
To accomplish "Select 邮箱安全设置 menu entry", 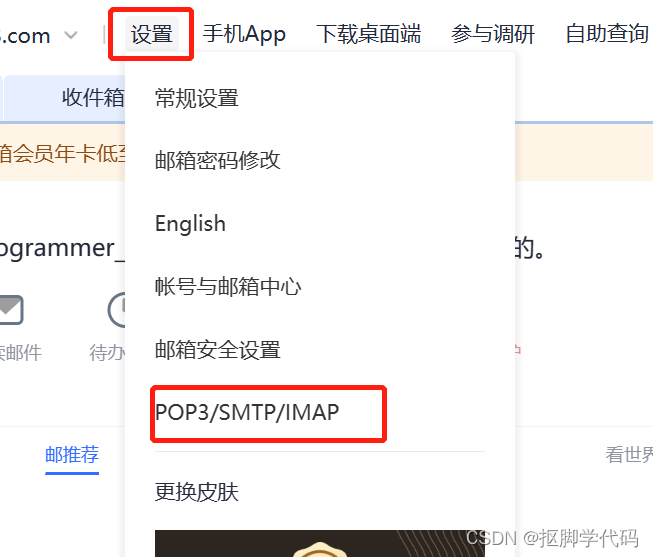I will pyautogui.click(x=217, y=350).
